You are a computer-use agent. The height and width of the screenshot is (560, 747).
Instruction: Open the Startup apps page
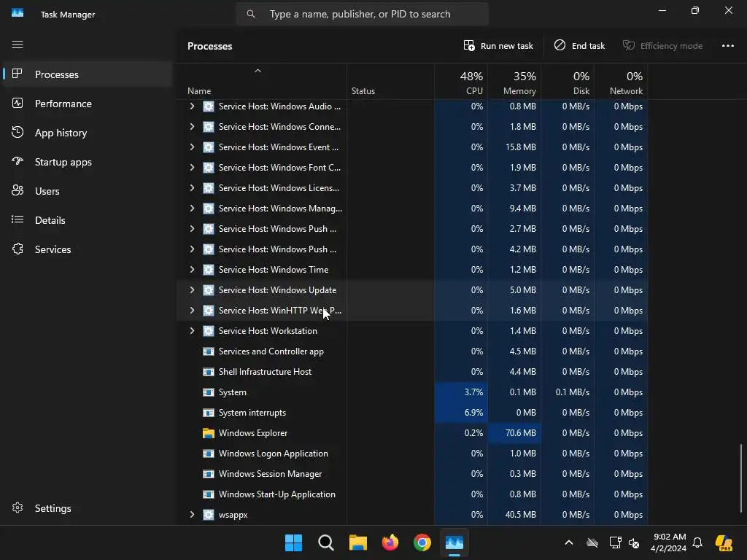88,162
